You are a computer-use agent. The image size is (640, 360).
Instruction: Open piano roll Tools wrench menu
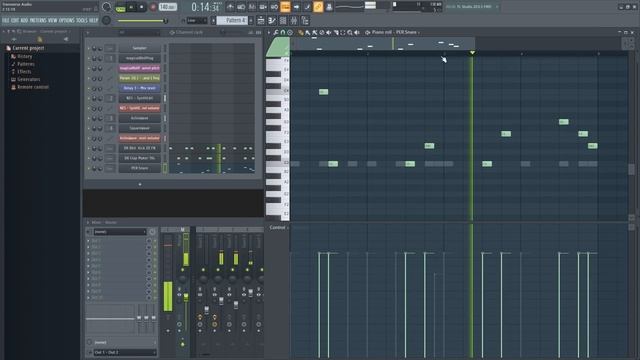coord(276,32)
